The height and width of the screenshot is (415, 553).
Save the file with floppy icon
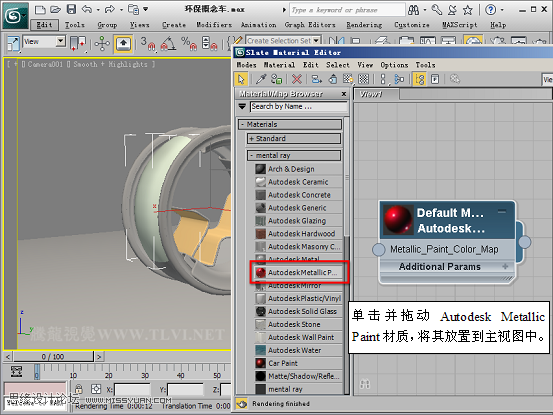coord(71,10)
